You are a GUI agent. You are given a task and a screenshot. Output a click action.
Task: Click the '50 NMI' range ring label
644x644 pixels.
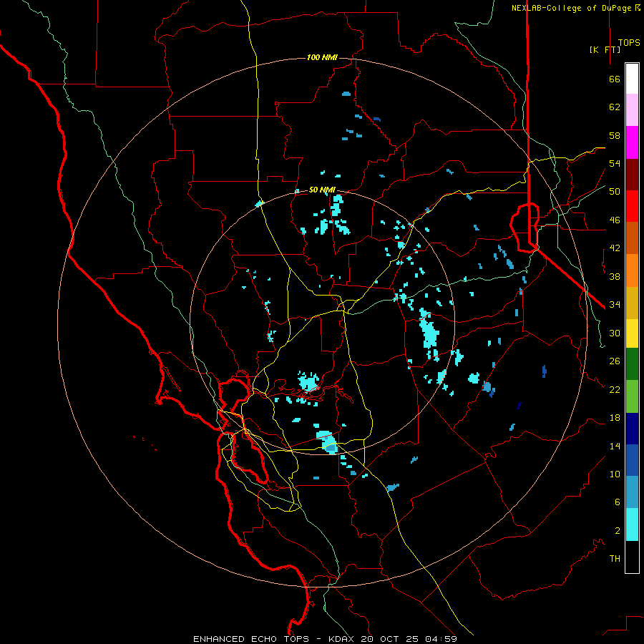[322, 190]
